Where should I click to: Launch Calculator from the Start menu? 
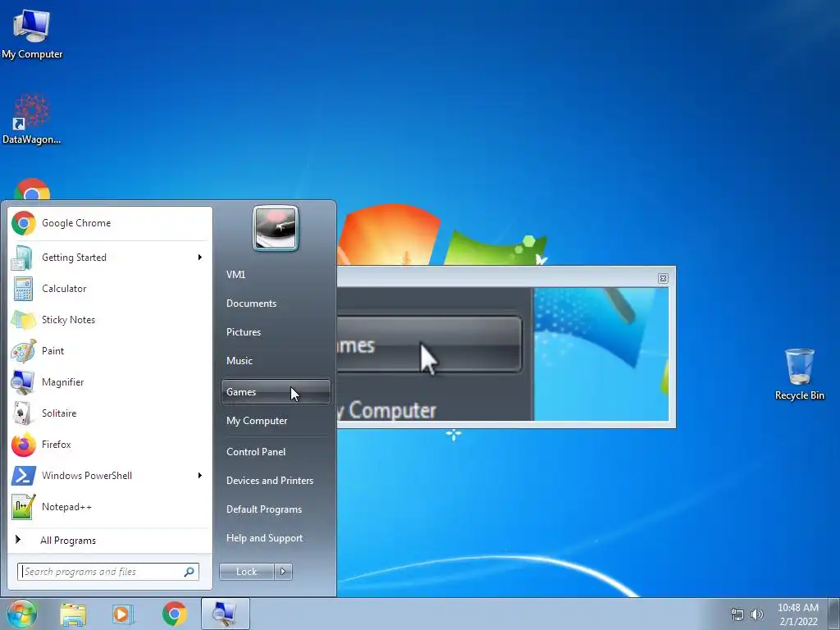click(x=110, y=289)
